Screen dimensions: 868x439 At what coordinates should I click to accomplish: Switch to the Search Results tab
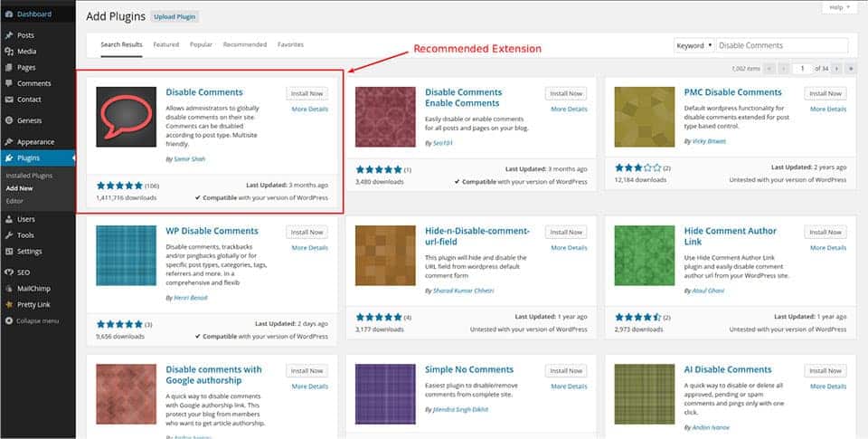(121, 45)
